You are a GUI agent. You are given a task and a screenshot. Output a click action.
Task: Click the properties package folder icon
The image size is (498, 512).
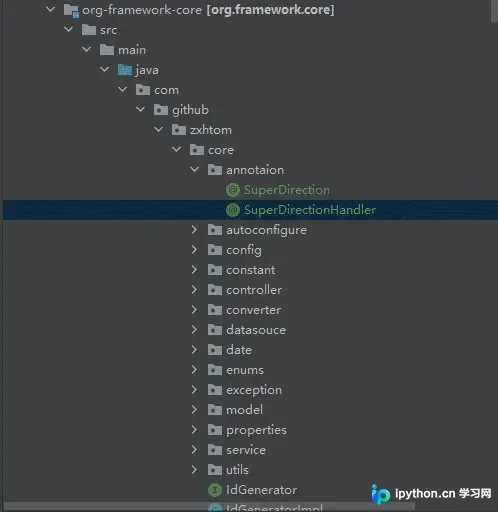click(x=215, y=430)
